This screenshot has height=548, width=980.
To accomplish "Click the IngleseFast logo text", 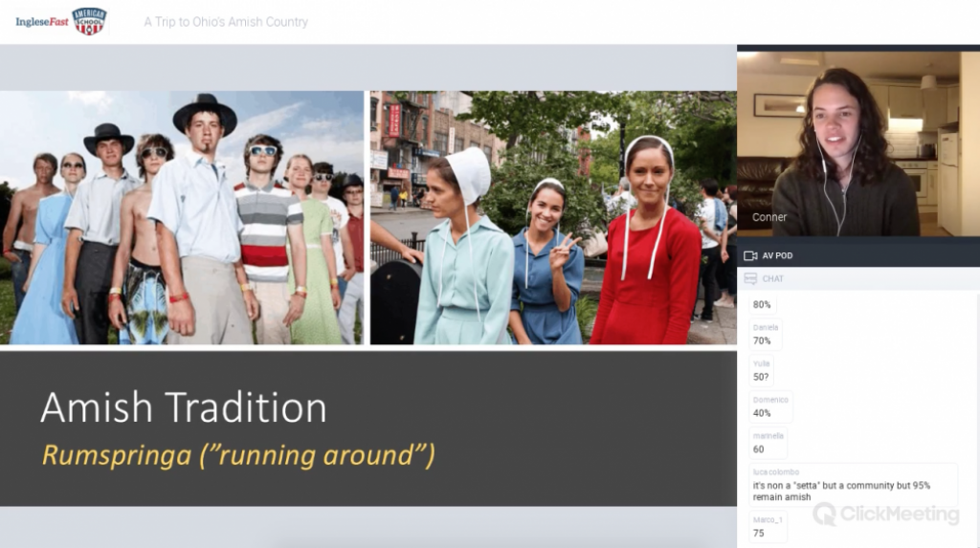I will (41, 22).
